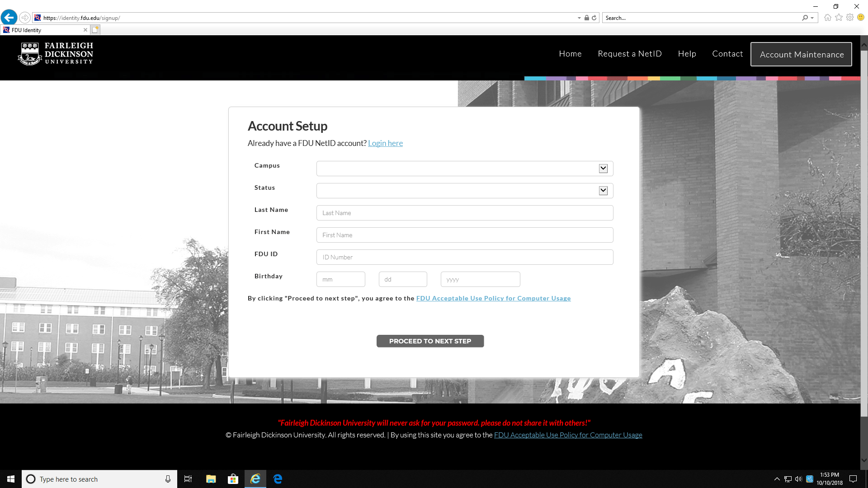Click the search magnifier icon
Viewport: 868px width, 488px height.
click(805, 18)
